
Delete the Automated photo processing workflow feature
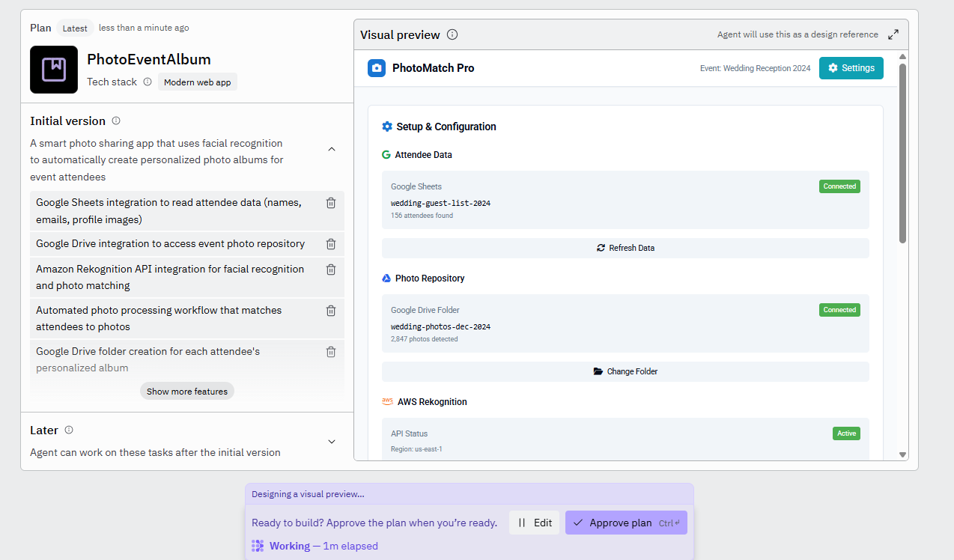click(x=331, y=310)
